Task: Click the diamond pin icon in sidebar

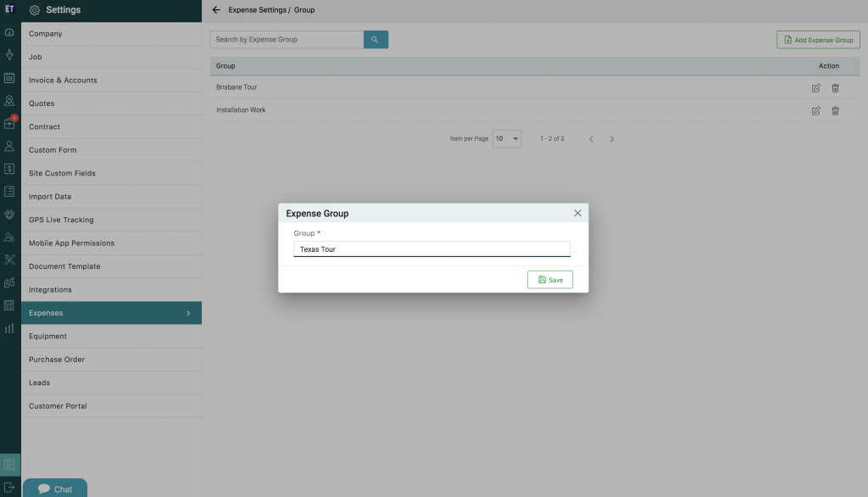Action: pos(9,55)
